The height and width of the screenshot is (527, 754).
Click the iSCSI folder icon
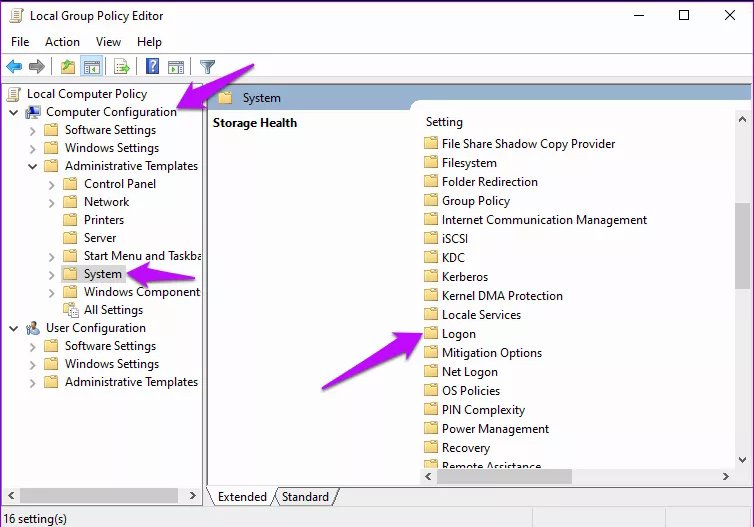[x=431, y=238]
